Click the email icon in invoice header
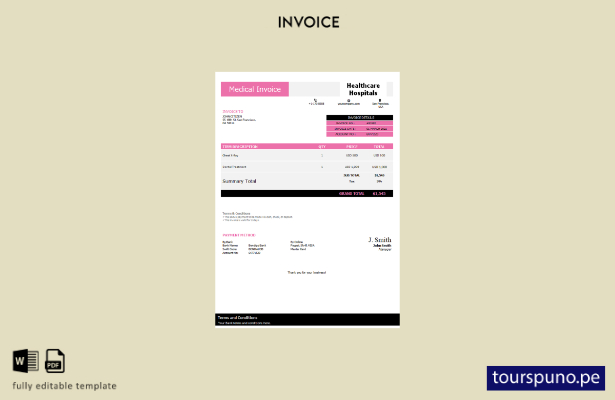615x400 pixels. 348,100
